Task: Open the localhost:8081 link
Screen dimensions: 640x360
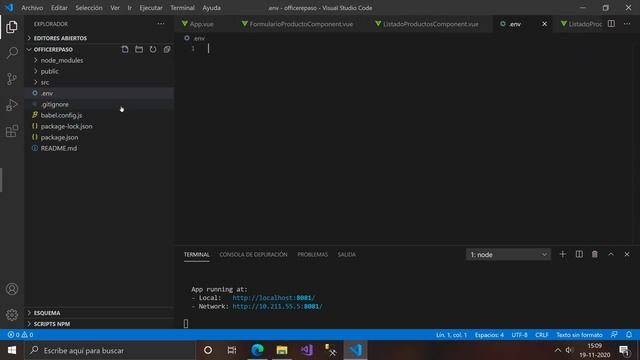Action: (273, 298)
